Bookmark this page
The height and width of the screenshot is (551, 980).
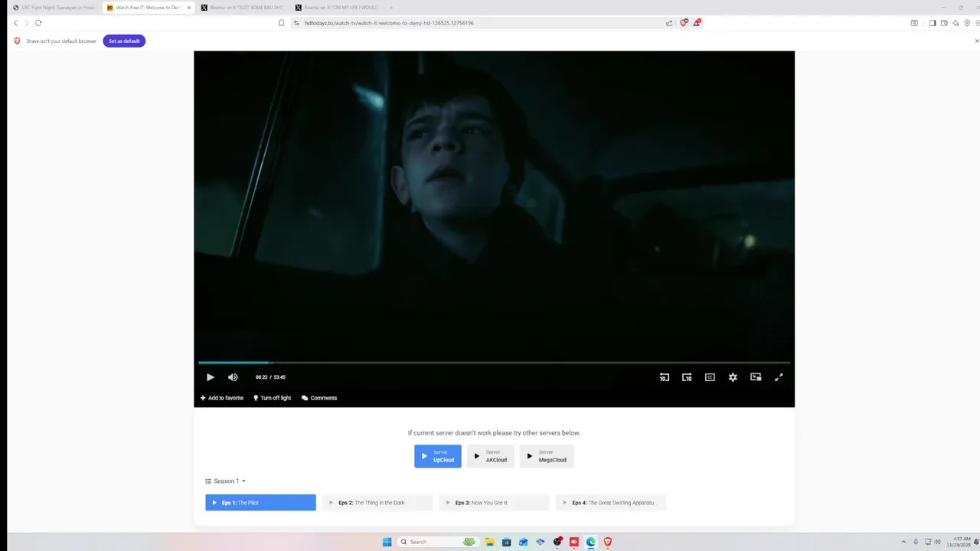(x=281, y=23)
